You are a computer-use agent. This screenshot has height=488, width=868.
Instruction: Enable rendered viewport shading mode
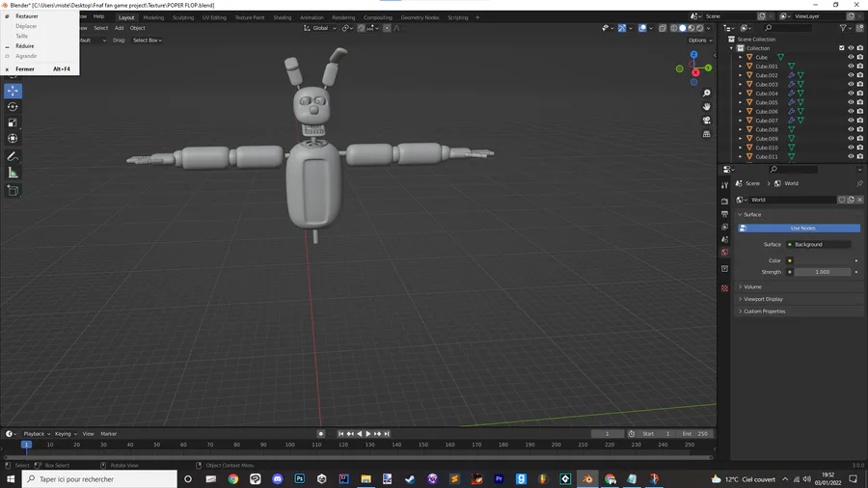pos(700,28)
